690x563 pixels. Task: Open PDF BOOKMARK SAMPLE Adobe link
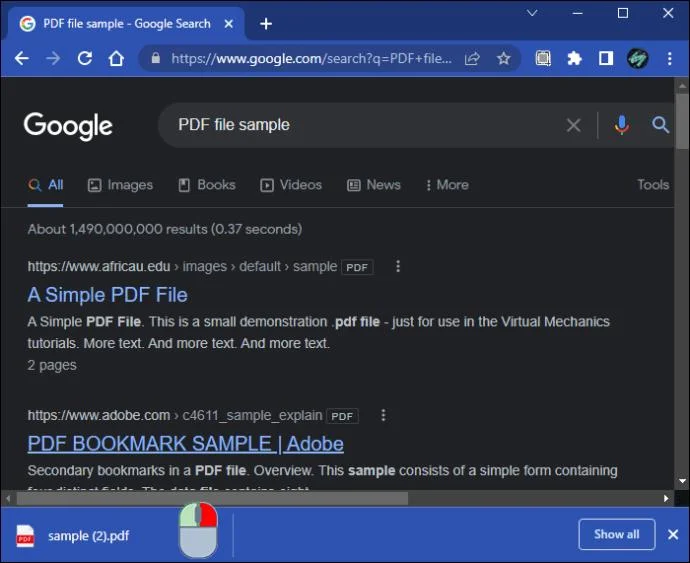click(x=185, y=444)
